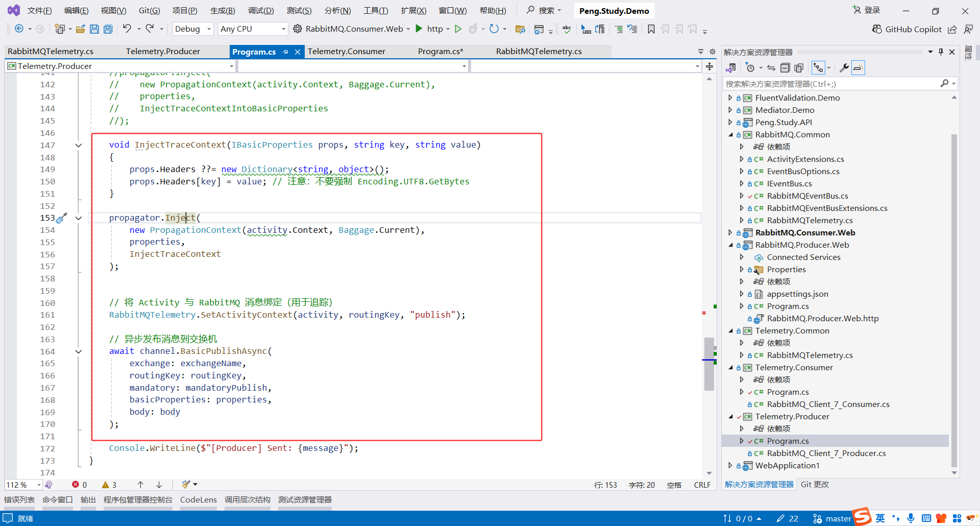The image size is (980, 526).
Task: Start without debugging using the outlined play icon
Action: 458,29
